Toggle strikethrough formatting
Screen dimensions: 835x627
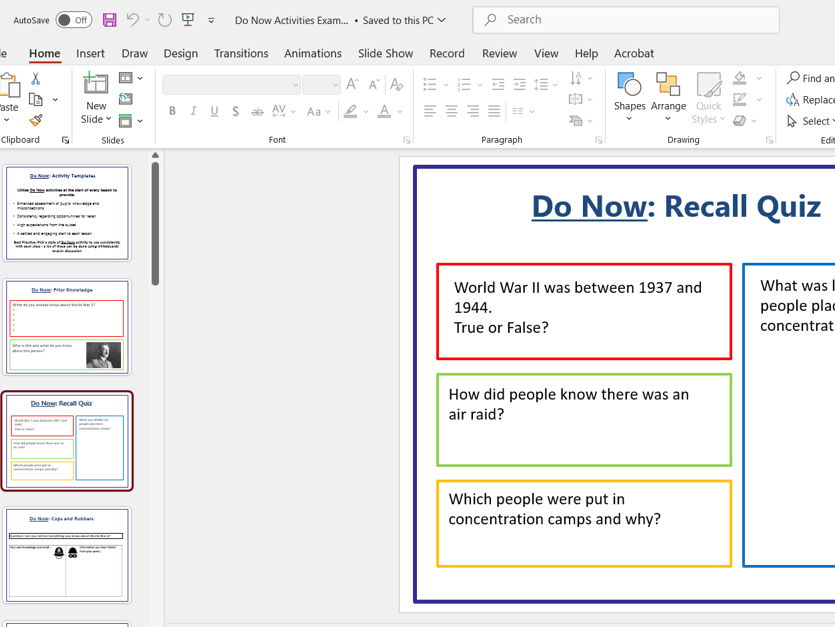(256, 110)
